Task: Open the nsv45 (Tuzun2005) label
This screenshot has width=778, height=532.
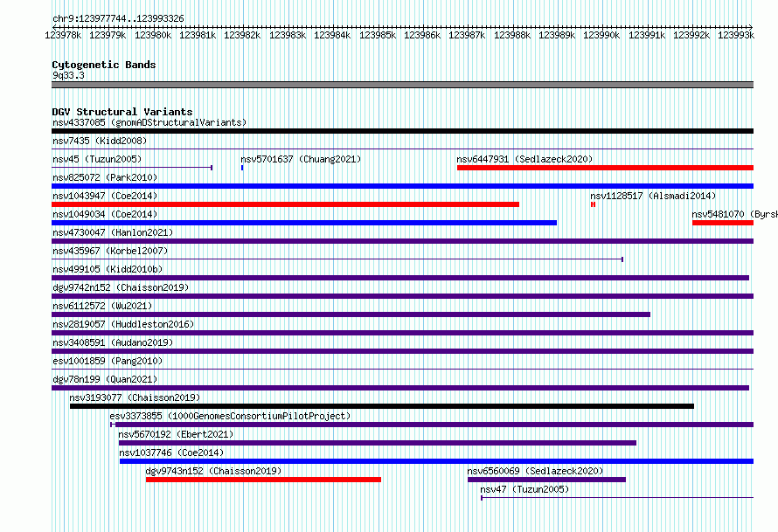Action: [97, 159]
